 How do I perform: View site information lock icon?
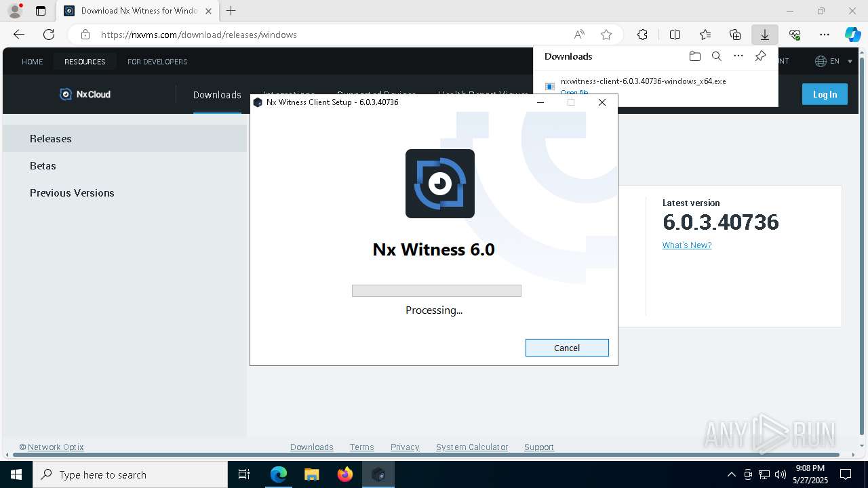tap(85, 35)
